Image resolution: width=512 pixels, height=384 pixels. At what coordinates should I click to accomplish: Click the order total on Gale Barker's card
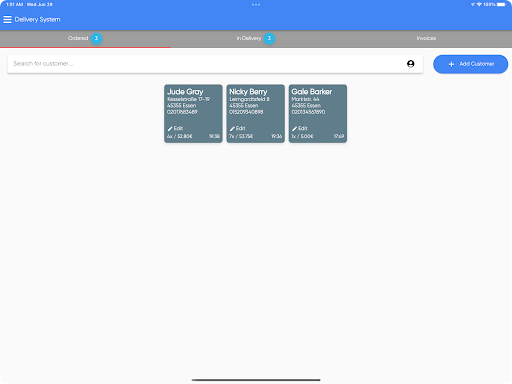[x=302, y=136]
